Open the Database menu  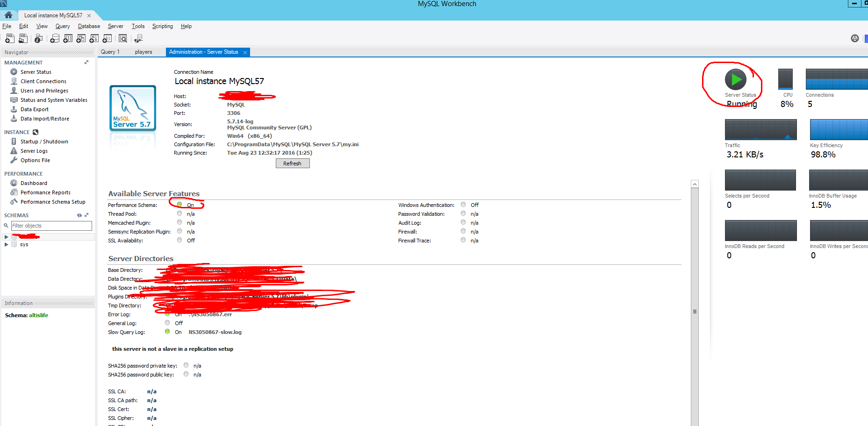(89, 26)
